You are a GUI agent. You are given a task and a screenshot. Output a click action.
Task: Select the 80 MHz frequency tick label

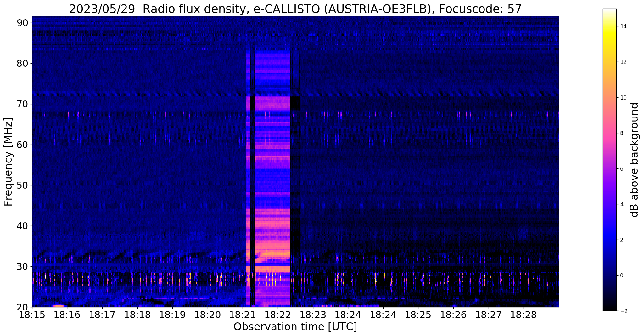click(23, 63)
